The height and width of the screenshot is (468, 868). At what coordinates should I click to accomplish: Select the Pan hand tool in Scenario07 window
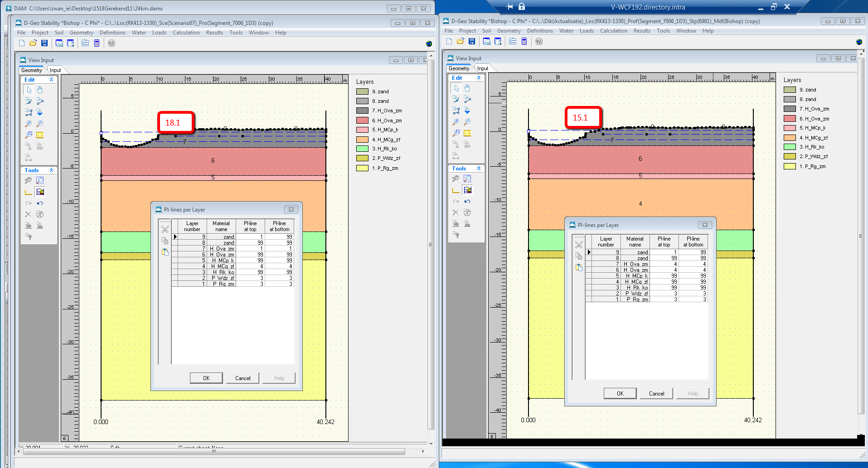click(40, 90)
